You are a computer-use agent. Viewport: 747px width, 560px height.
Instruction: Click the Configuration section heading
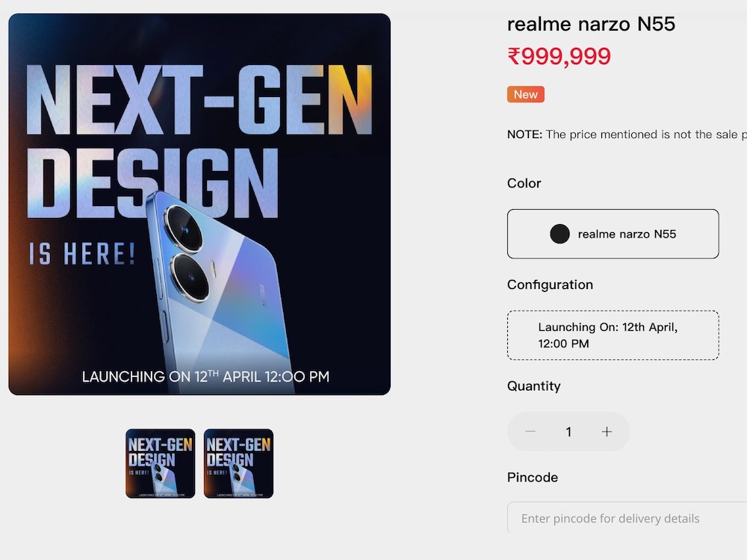click(550, 284)
